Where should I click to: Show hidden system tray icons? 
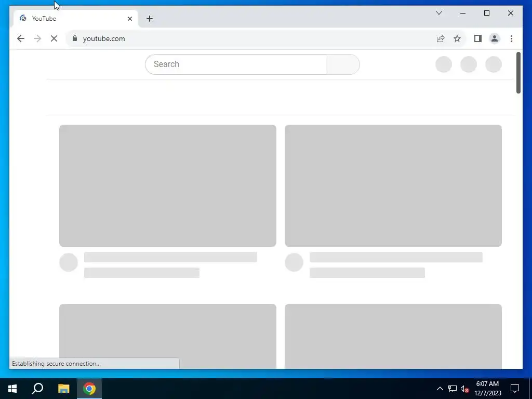click(x=440, y=389)
